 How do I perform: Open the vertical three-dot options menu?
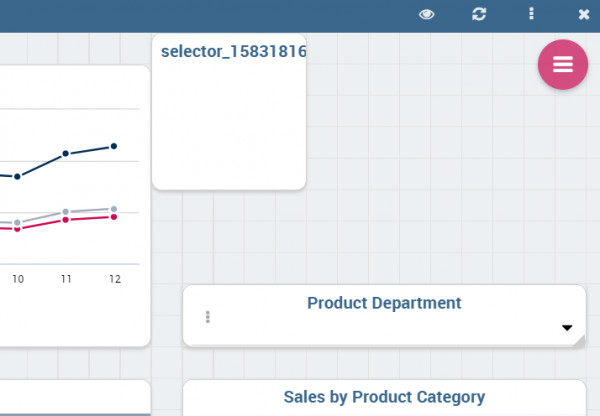(x=531, y=14)
